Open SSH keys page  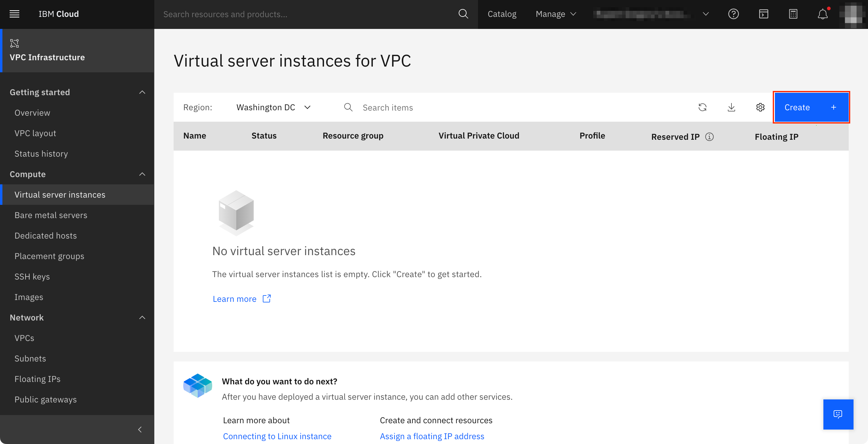coord(32,277)
